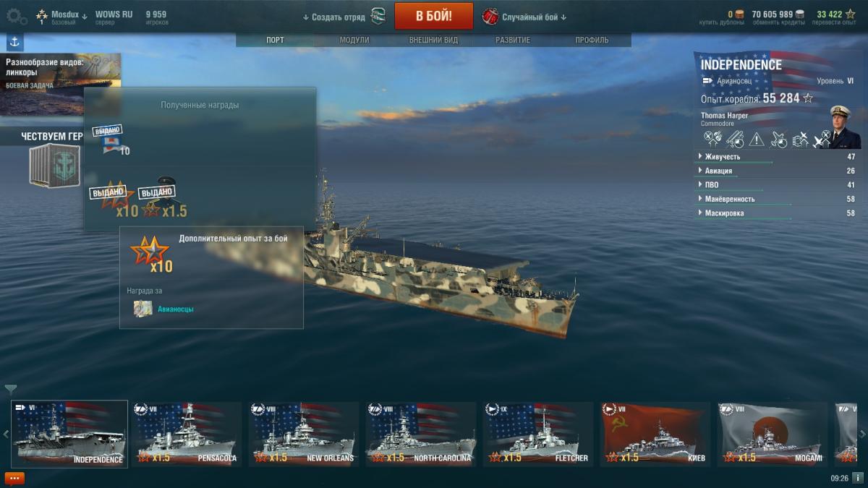
Task: Collapse the ship carousel filter arrow
Action: coord(10,389)
